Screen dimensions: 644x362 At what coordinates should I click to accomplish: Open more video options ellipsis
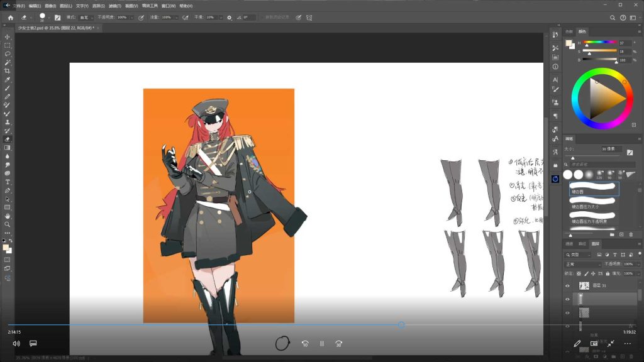point(627,344)
